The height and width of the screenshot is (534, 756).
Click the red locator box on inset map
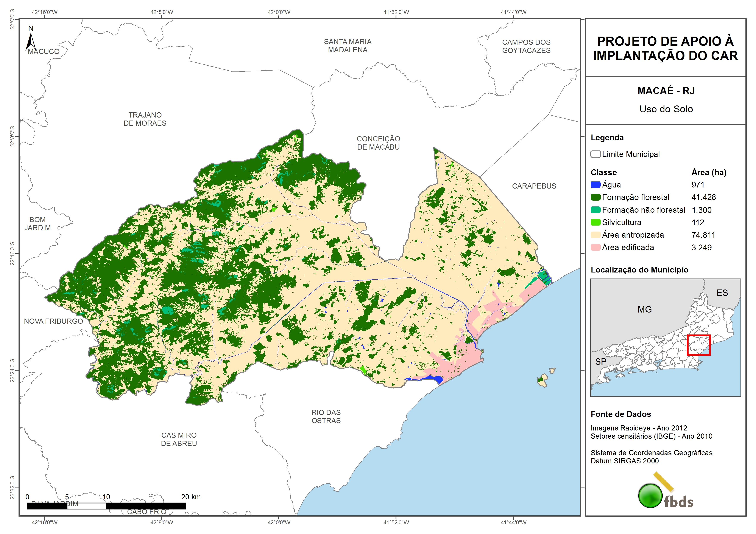pyautogui.click(x=698, y=345)
